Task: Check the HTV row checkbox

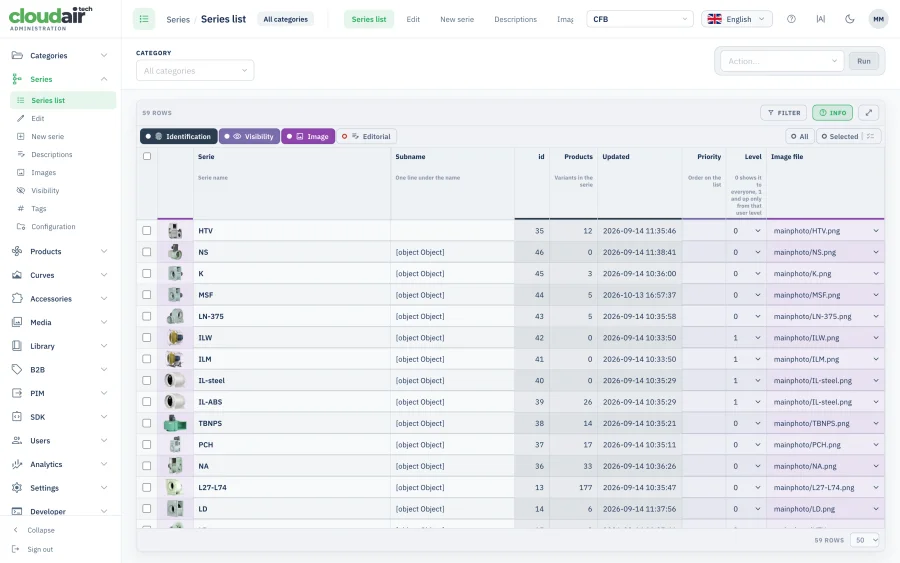Action: 147,231
